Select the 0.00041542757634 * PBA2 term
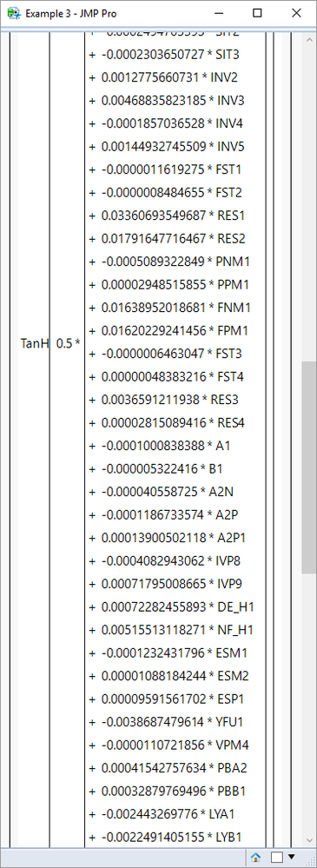This screenshot has width=317, height=868. coord(175,768)
